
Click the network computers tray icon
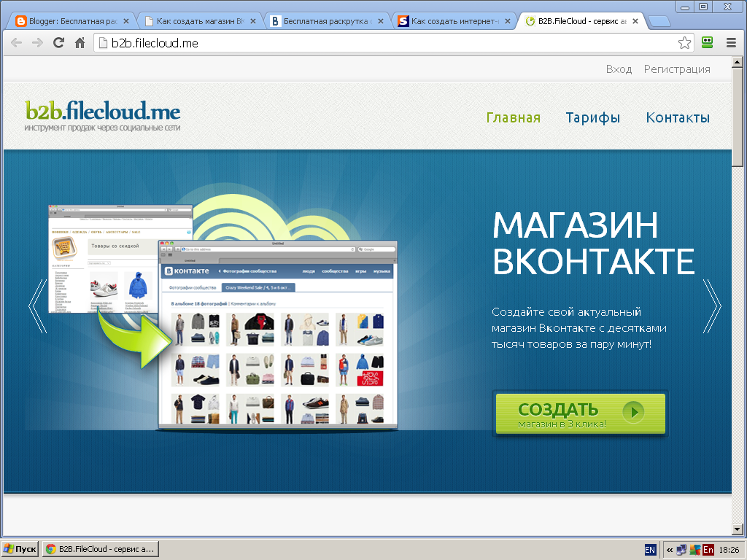tap(682, 550)
